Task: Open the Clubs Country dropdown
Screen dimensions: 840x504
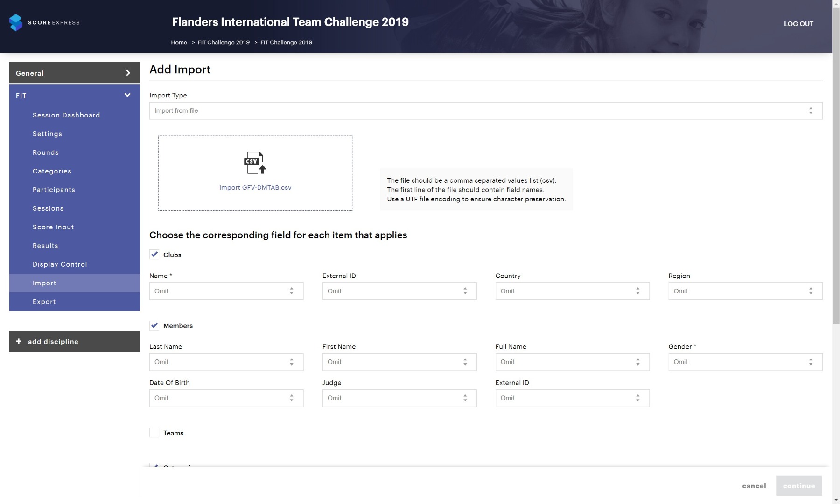Action: coord(573,291)
